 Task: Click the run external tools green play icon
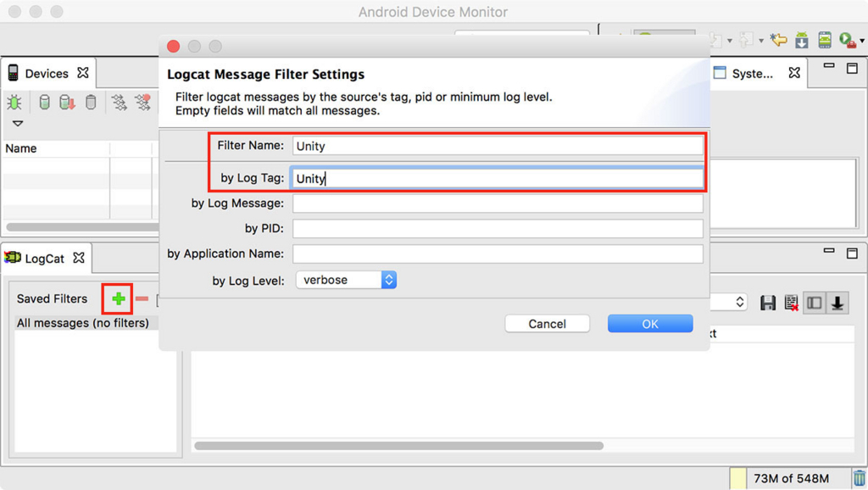847,40
